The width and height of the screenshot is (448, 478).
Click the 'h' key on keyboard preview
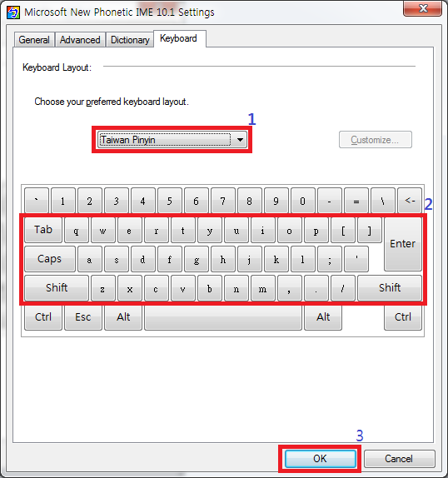[223, 259]
